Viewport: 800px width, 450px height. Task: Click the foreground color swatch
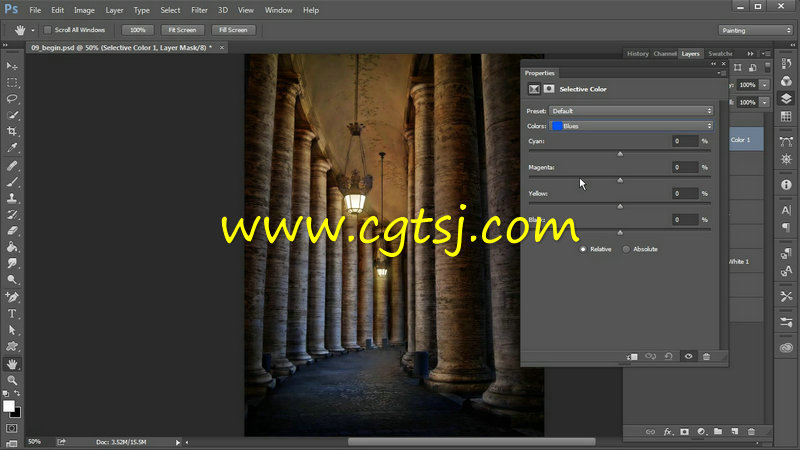point(9,406)
